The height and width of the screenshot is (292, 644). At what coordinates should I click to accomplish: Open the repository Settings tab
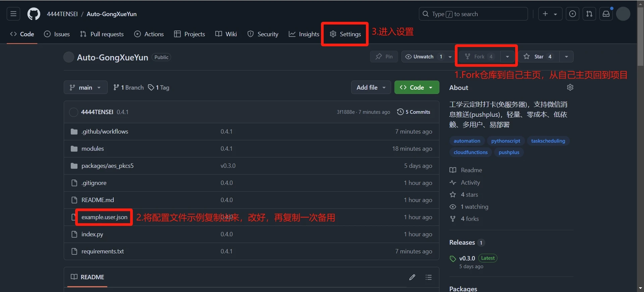click(x=345, y=34)
